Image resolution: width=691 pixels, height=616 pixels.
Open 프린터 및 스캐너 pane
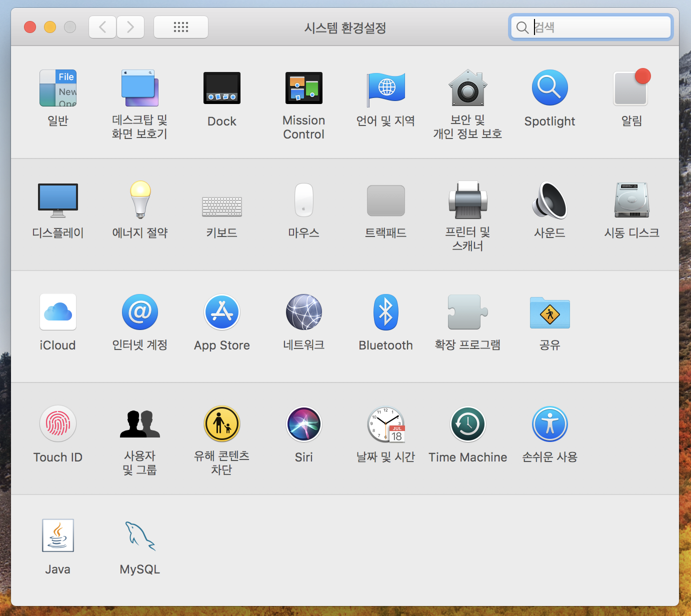(468, 200)
